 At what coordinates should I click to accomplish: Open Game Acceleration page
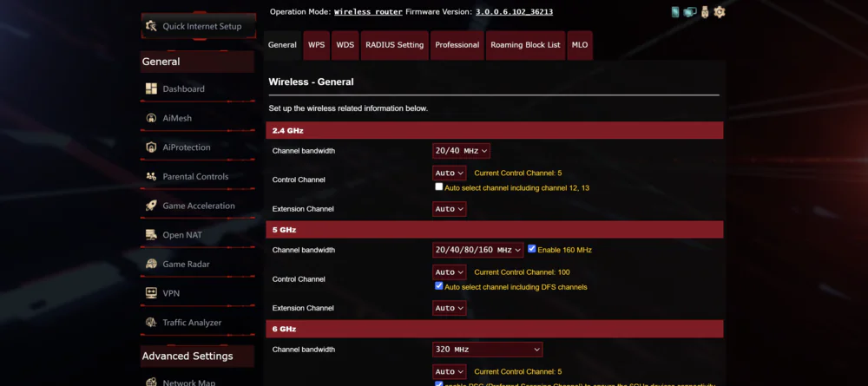pos(198,206)
